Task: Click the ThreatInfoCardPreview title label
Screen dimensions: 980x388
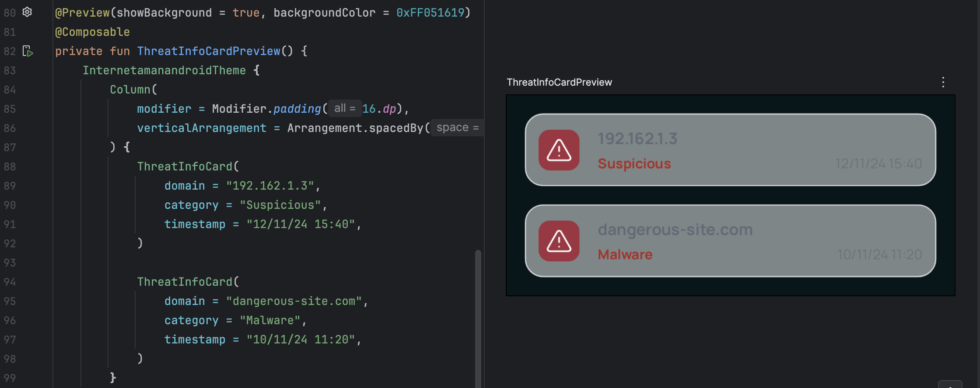Action: 559,82
